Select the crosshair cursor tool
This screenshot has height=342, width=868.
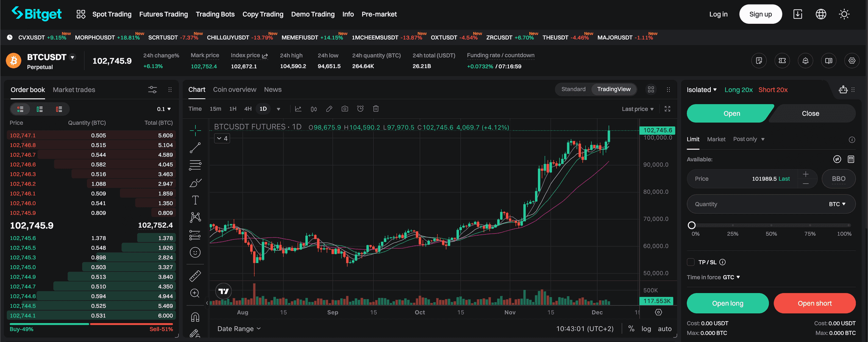(x=195, y=131)
